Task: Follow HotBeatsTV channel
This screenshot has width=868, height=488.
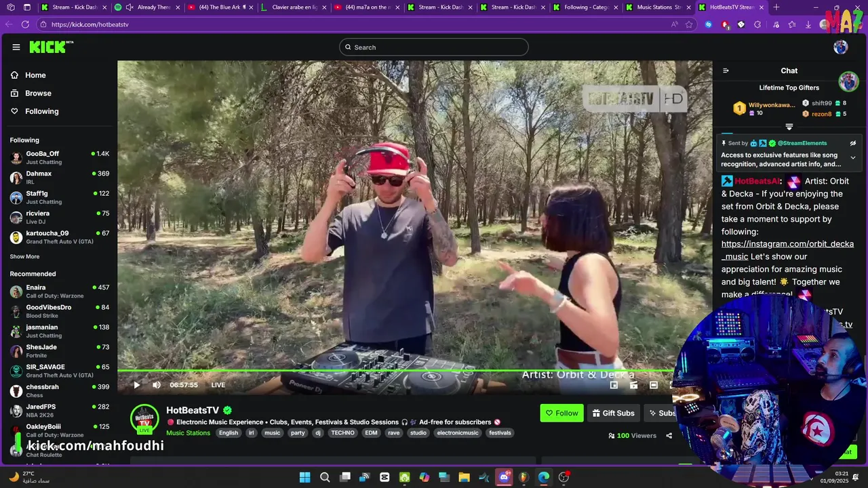Action: click(561, 413)
